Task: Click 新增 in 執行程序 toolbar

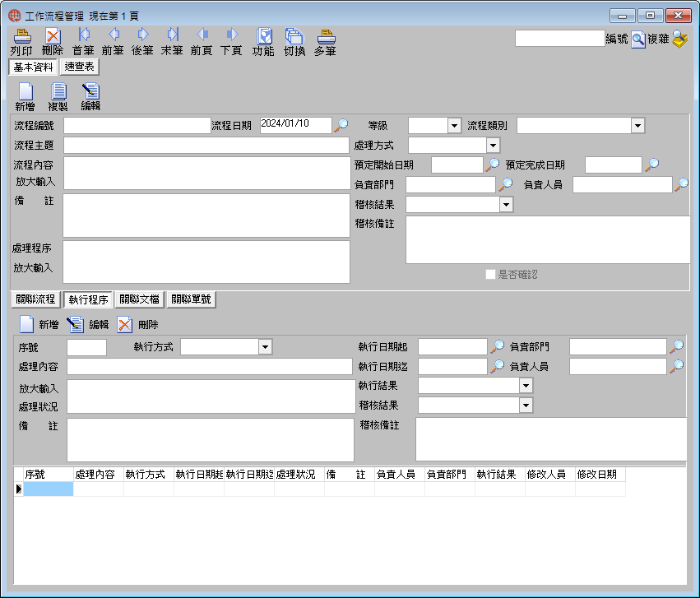Action: [26, 324]
